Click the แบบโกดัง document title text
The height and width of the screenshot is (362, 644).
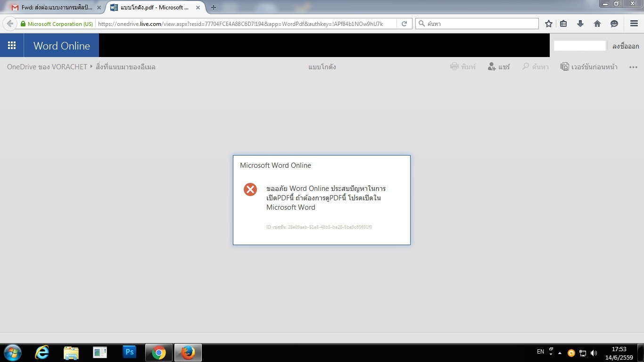point(322,67)
